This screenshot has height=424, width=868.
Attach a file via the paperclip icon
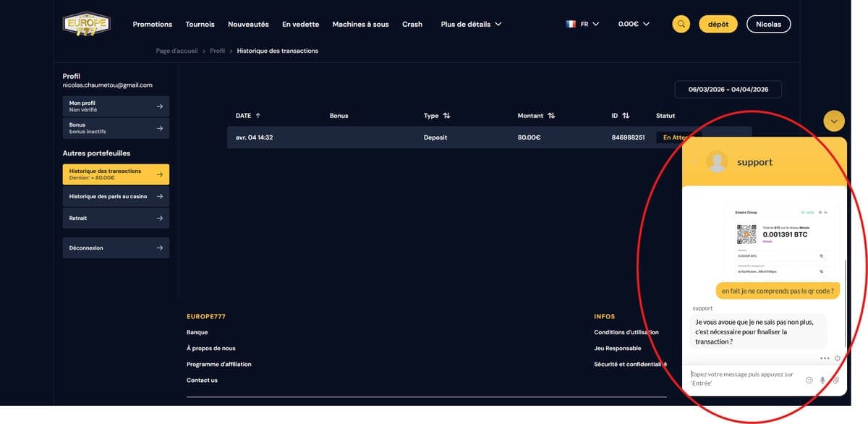[x=837, y=380]
